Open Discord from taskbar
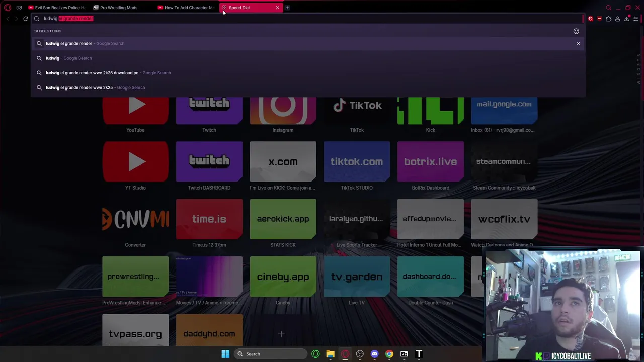The width and height of the screenshot is (644, 362). pos(374,354)
